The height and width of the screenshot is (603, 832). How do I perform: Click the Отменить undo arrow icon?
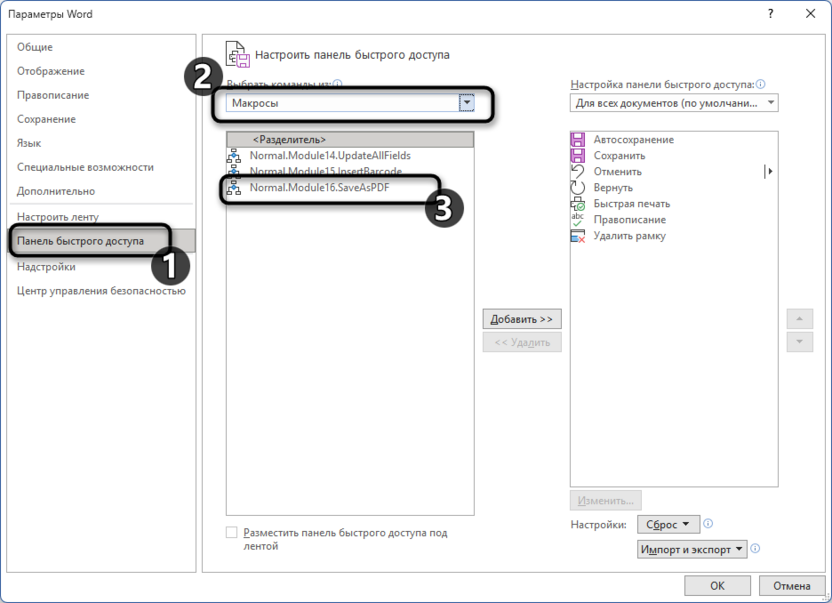[577, 171]
